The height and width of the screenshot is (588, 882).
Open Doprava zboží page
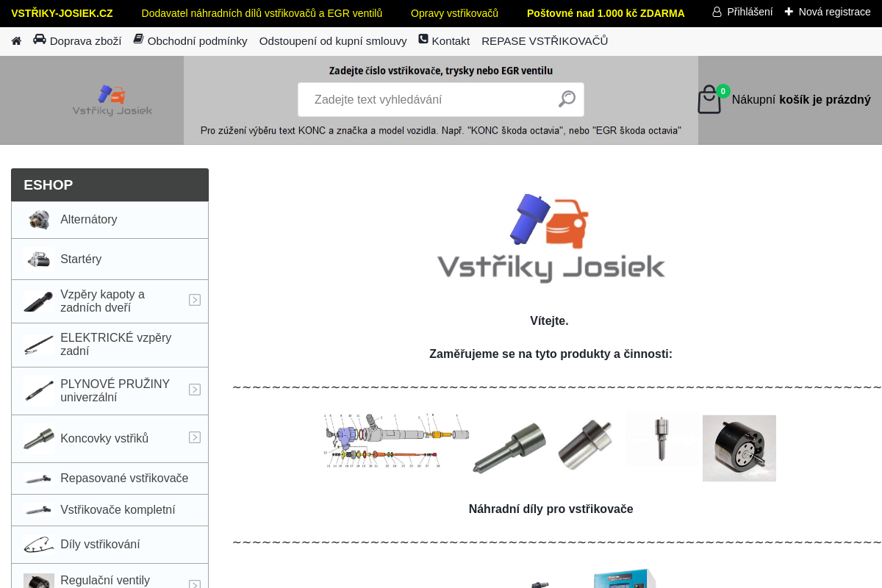(85, 41)
